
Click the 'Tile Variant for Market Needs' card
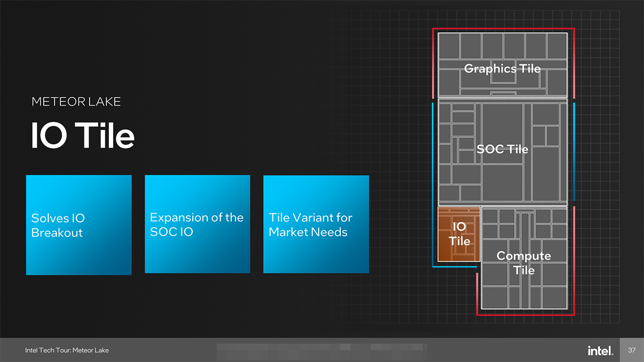(316, 224)
